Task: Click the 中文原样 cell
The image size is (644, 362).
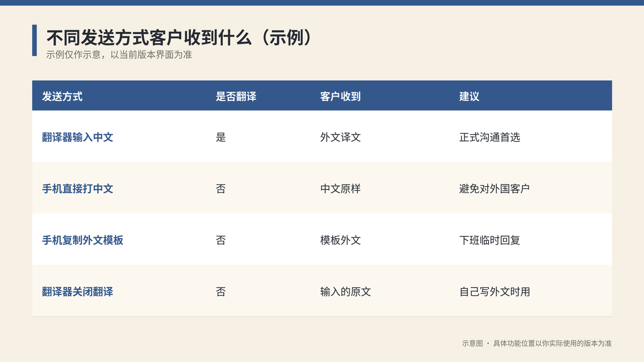Action: [x=340, y=189]
